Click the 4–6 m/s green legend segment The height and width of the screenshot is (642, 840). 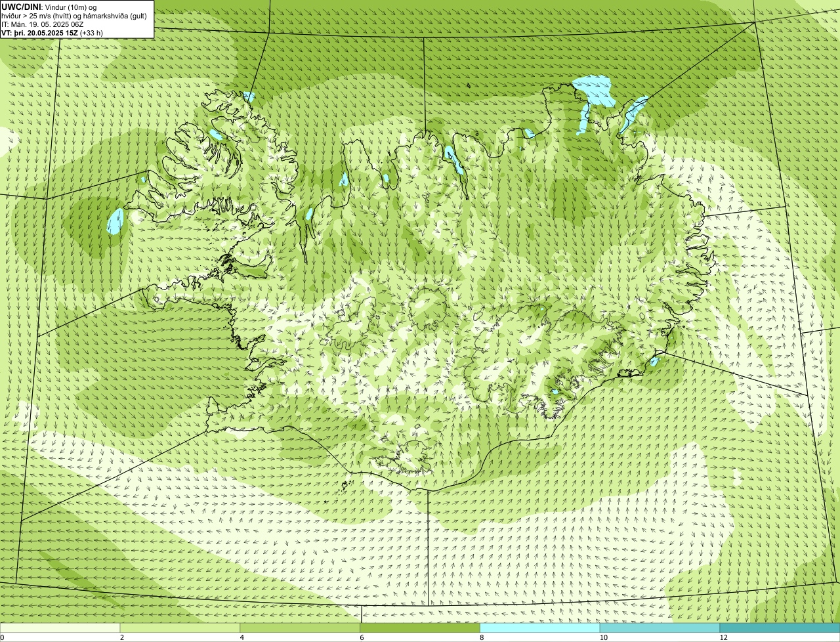300,628
